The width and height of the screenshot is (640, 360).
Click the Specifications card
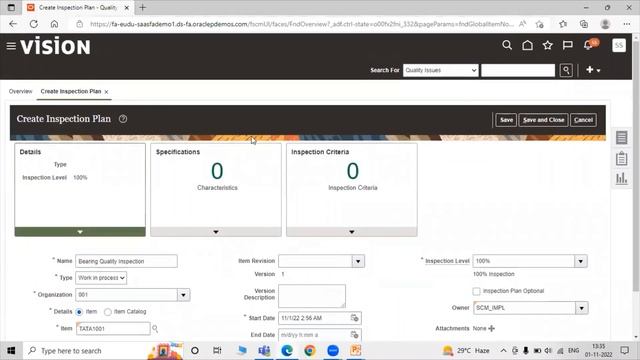(216, 189)
